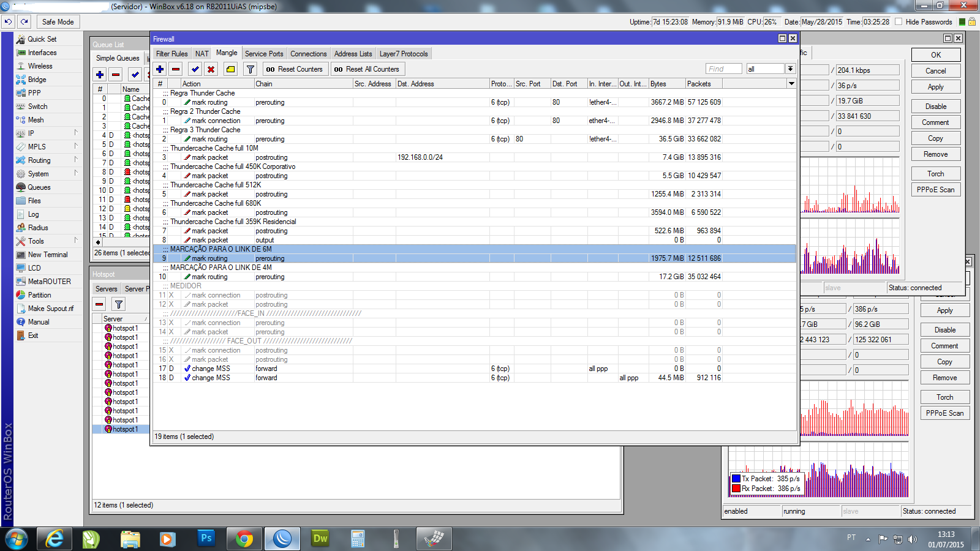Open the filter funnel in Firewall toolbar
This screenshot has width=980, height=551.
coord(251,69)
